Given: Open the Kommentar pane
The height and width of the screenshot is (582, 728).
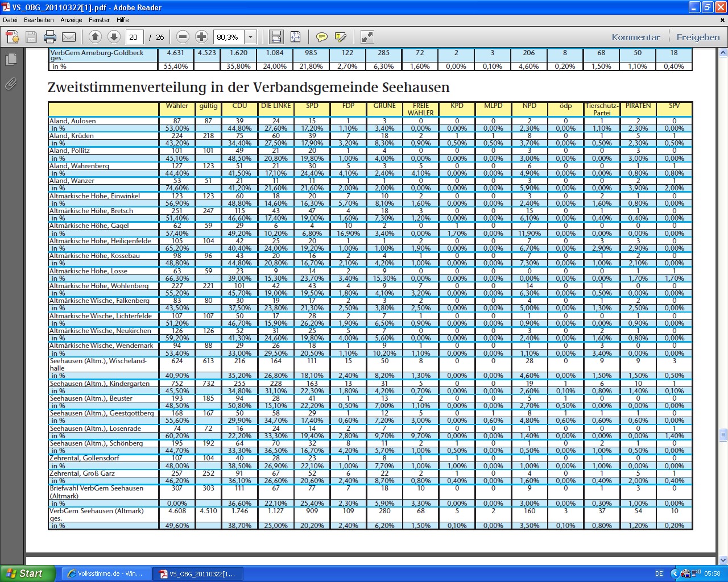Looking at the screenshot, I should [x=636, y=38].
